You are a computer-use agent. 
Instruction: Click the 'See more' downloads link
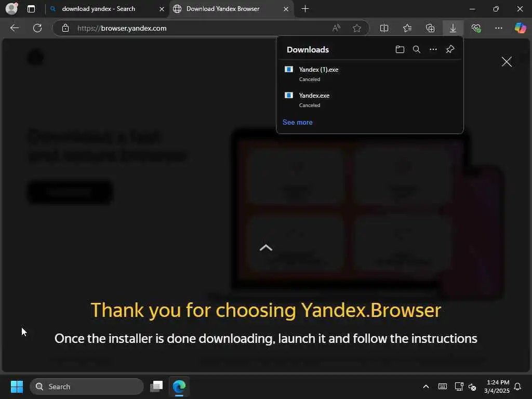pyautogui.click(x=298, y=122)
